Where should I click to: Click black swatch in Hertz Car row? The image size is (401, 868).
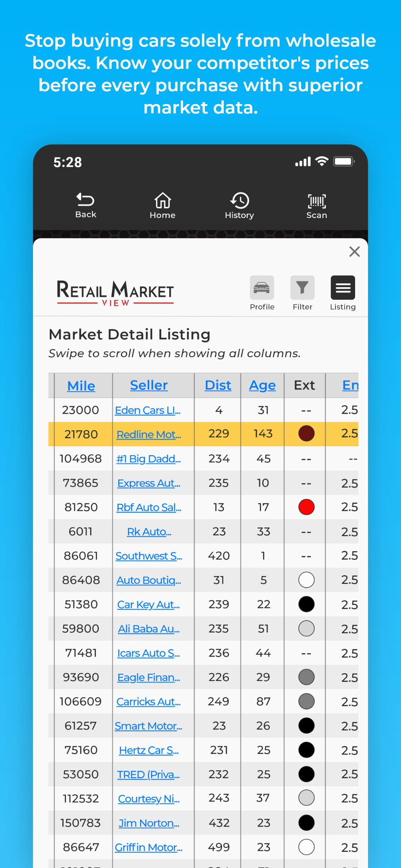306,750
